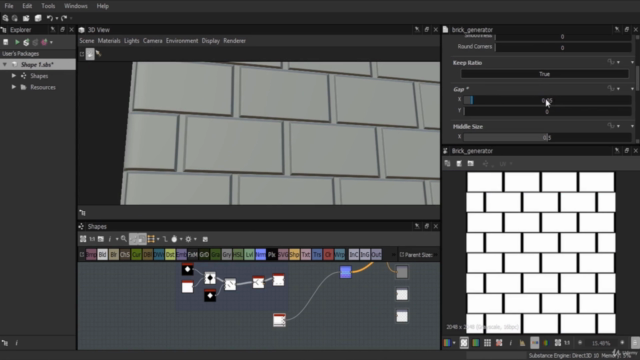This screenshot has height=360, width=640.
Task: Show the info icon in 2D view toolbar
Action: tap(511, 343)
